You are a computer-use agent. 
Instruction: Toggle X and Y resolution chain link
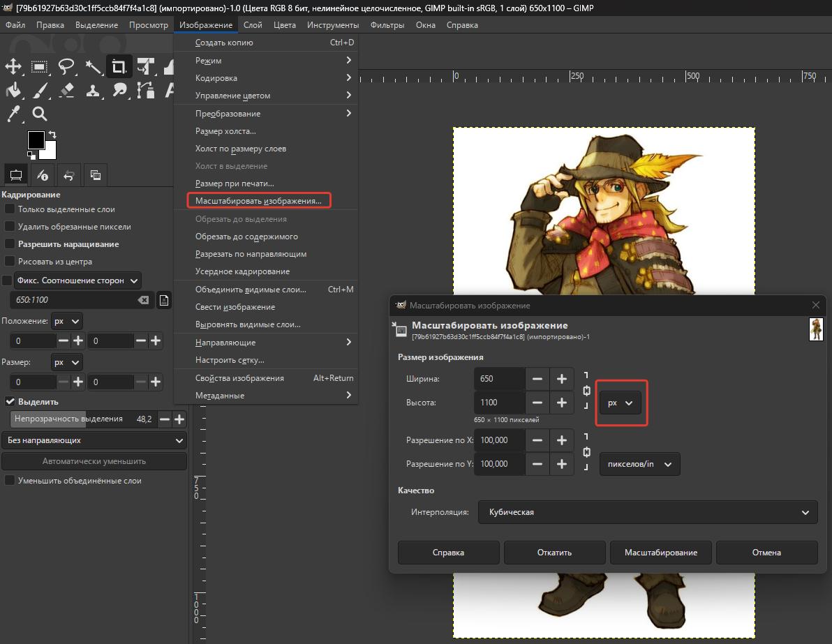(x=586, y=452)
